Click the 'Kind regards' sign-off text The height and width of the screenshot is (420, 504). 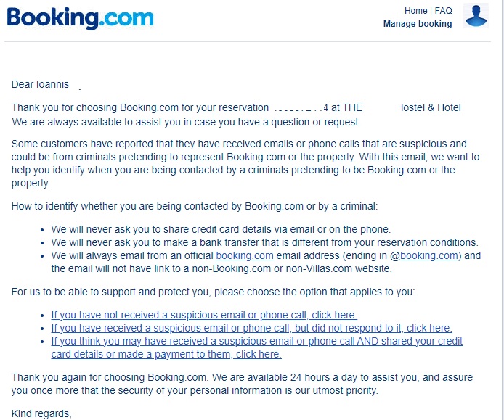pyautogui.click(x=41, y=413)
